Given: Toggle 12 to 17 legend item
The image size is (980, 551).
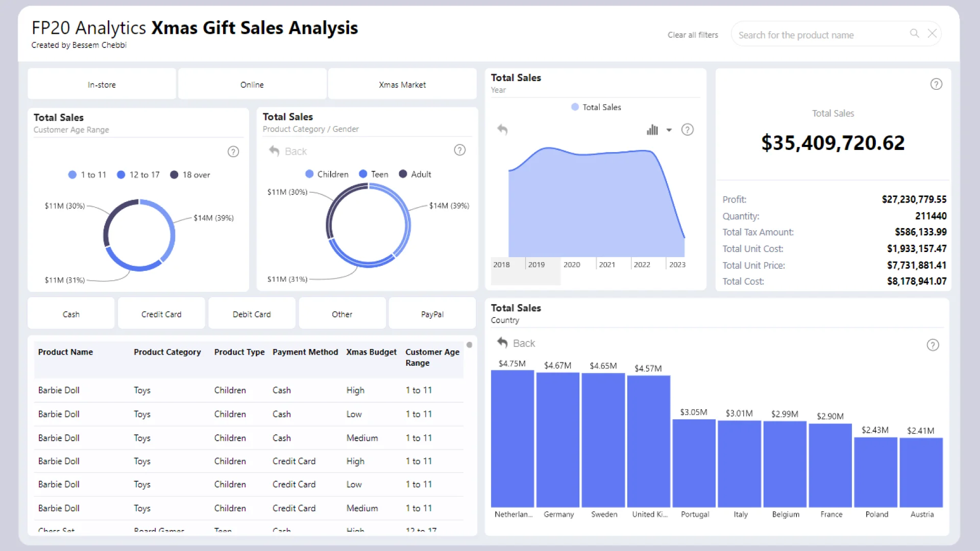Looking at the screenshot, I should click(x=138, y=174).
